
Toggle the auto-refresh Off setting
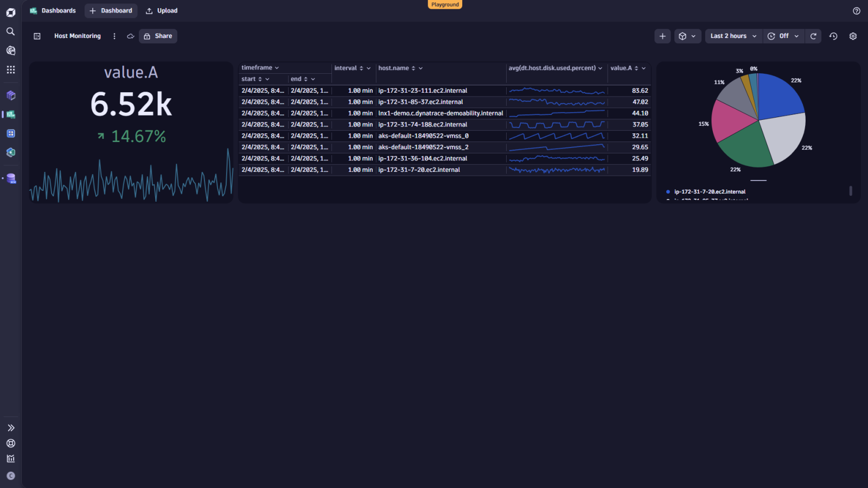[x=783, y=36]
